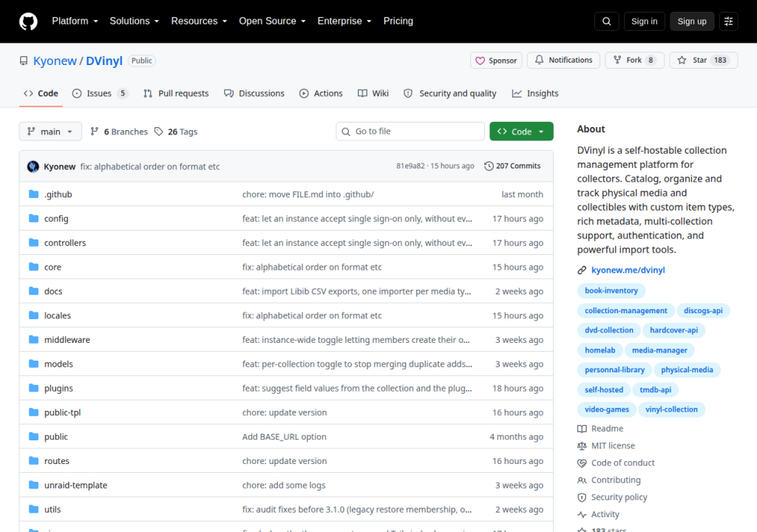Click the link icon beside kyonew.me/dvinyl
The height and width of the screenshot is (532, 757).
582,270
